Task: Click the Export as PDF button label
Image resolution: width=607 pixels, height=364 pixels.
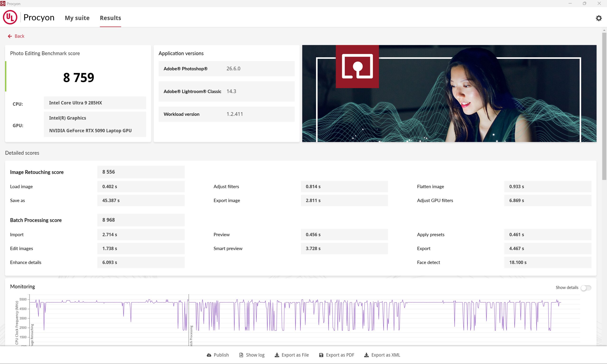Action: coord(340,355)
